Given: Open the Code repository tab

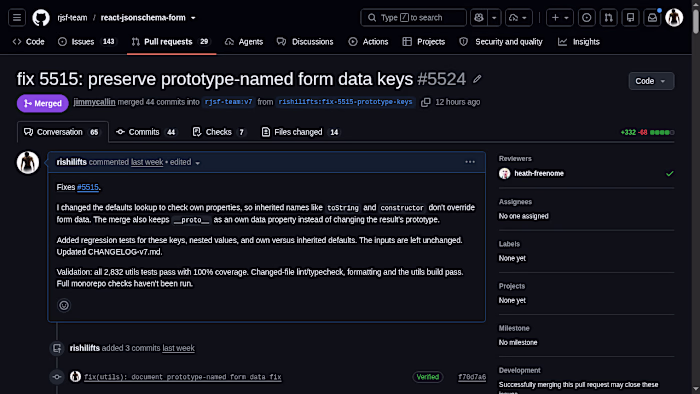Looking at the screenshot, I should 29,42.
